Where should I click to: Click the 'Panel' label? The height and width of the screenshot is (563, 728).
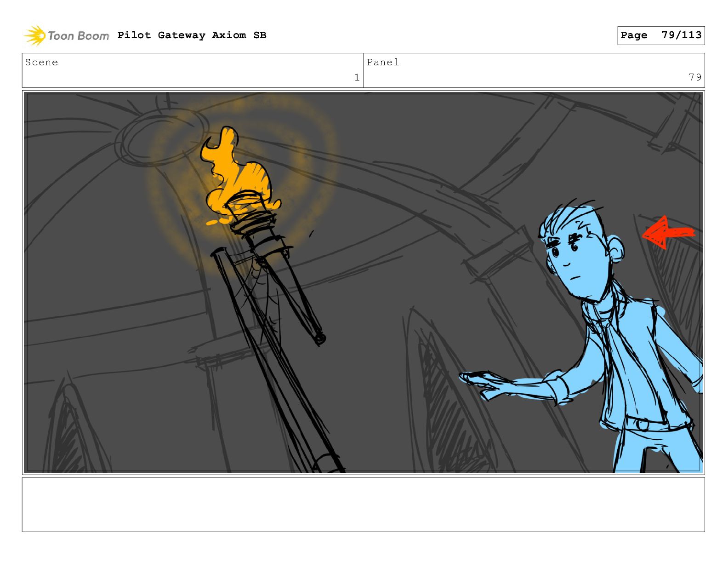tap(383, 62)
